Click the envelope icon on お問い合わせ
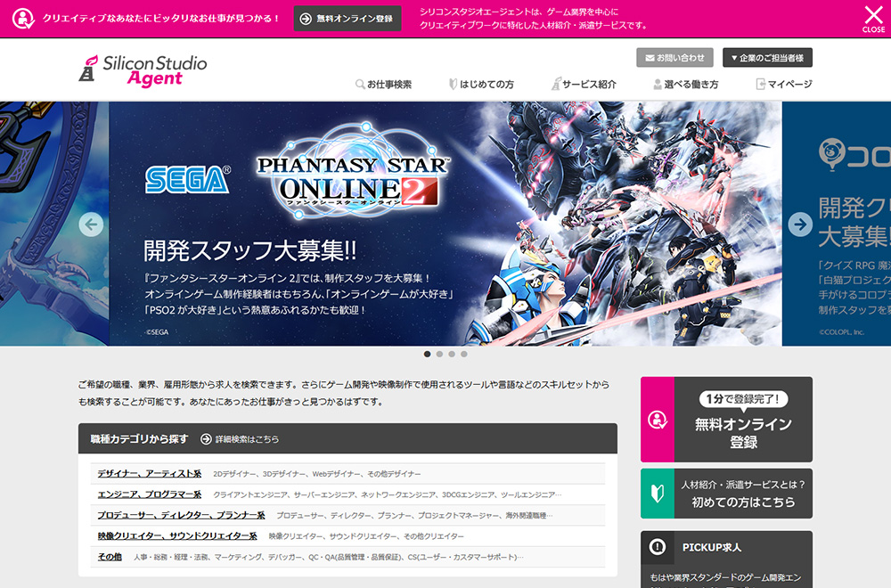 click(650, 58)
